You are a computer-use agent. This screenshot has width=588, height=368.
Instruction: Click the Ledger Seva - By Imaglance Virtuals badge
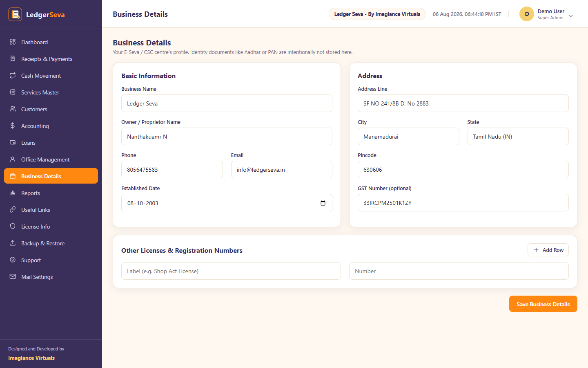[377, 14]
